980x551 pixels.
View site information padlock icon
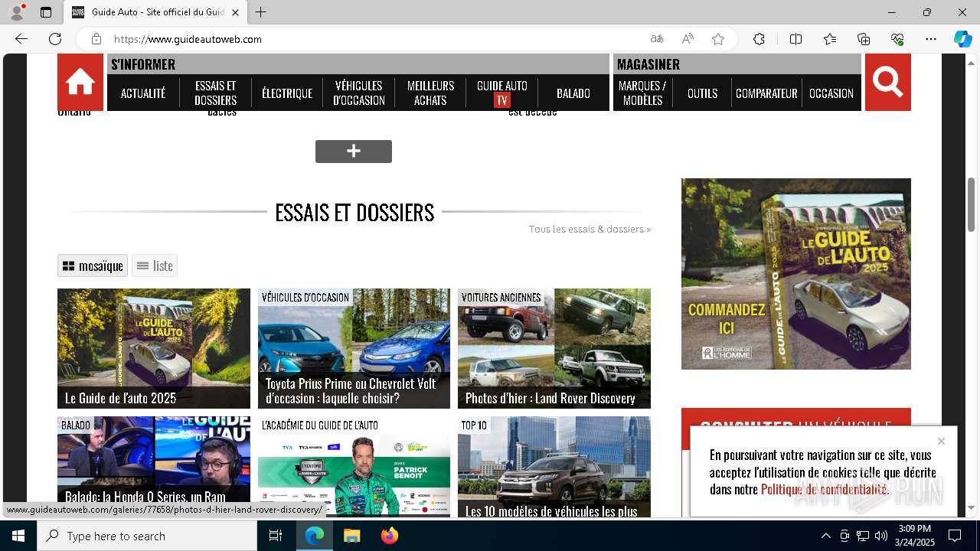[96, 39]
